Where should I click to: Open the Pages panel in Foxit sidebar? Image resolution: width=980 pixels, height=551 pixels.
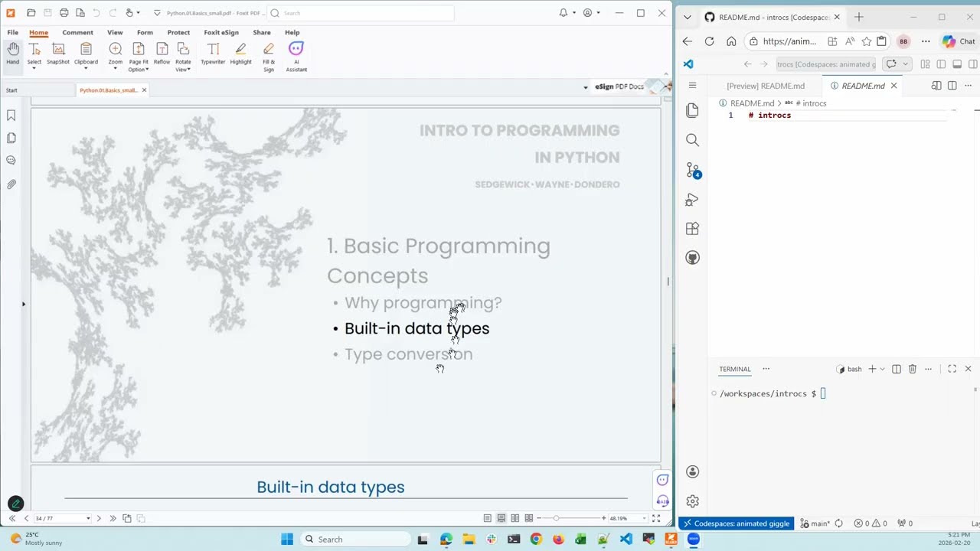(11, 138)
